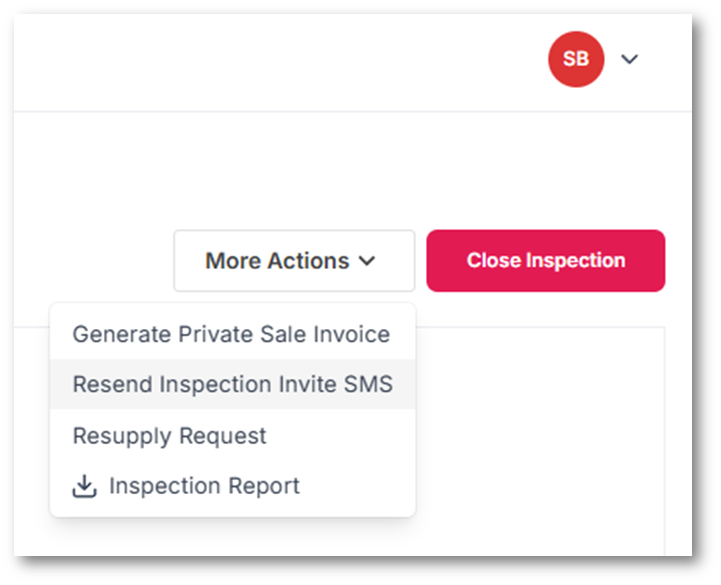Screen dimensions: 721x585
Task: Click the Inspection Report text label
Action: [204, 487]
